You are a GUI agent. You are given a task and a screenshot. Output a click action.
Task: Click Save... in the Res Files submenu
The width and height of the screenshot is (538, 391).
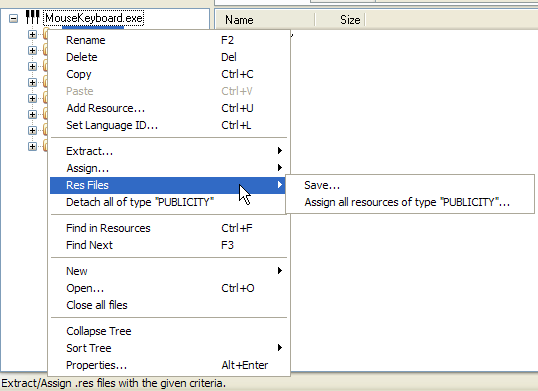tap(410, 185)
